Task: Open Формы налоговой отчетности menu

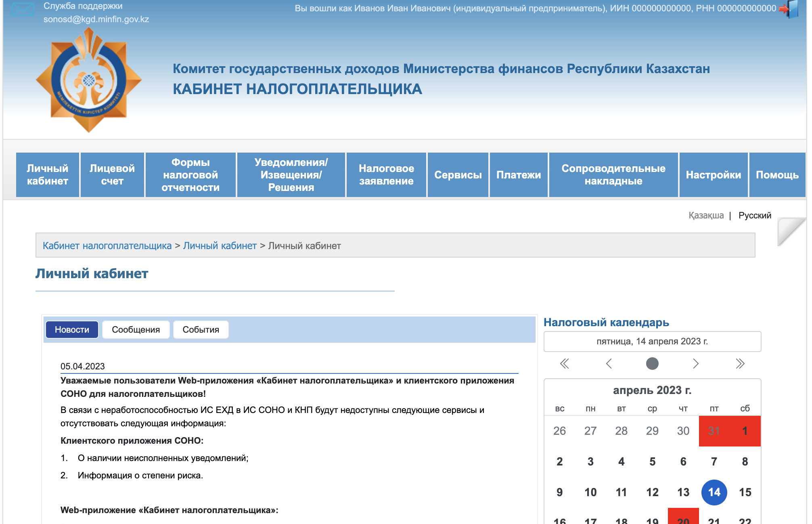Action: coord(190,175)
